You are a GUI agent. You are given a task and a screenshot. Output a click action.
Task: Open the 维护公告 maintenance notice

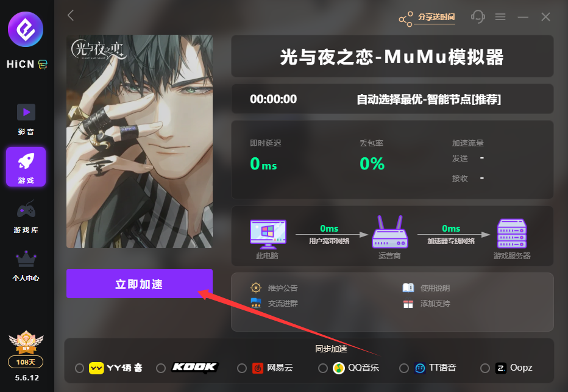point(274,288)
